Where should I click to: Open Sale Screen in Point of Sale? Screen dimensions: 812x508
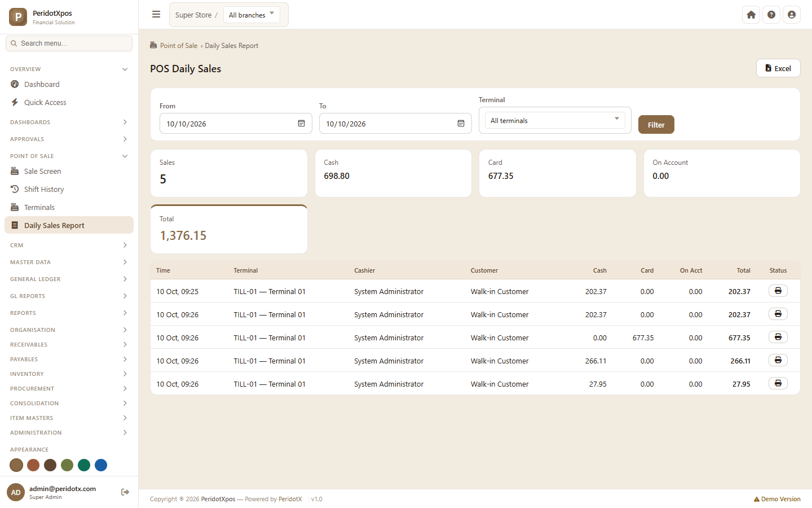(x=69, y=171)
